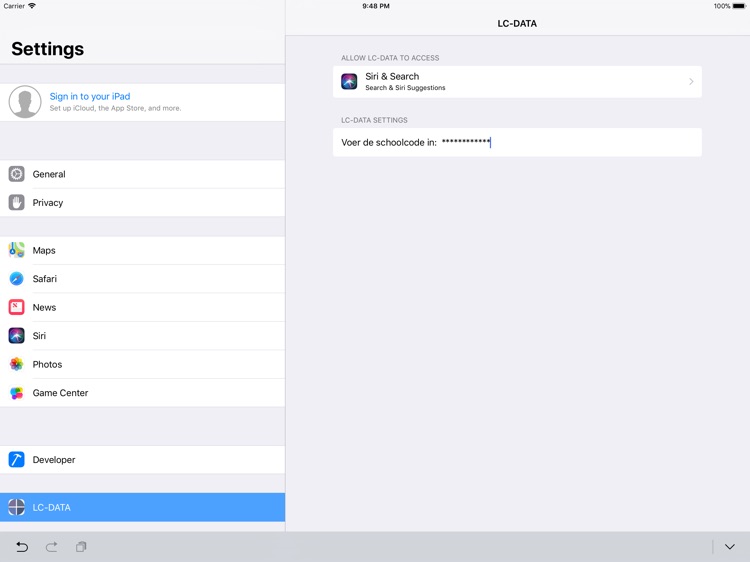This screenshot has width=750, height=562.
Task: Open Photos settings
Action: tap(143, 364)
